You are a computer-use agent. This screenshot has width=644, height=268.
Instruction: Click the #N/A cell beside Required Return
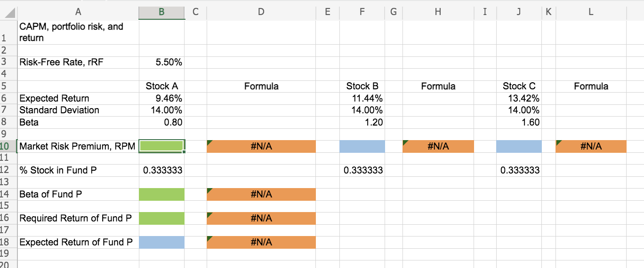[x=261, y=218]
